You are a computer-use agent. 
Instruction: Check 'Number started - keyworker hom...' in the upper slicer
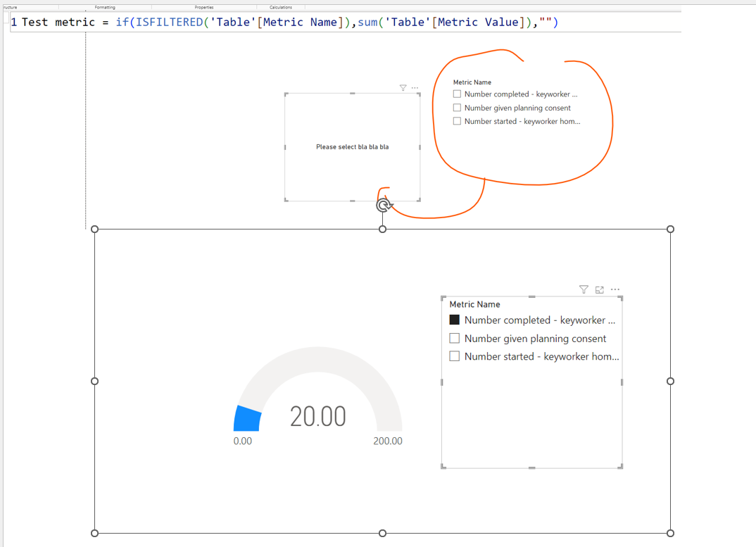[x=457, y=121]
